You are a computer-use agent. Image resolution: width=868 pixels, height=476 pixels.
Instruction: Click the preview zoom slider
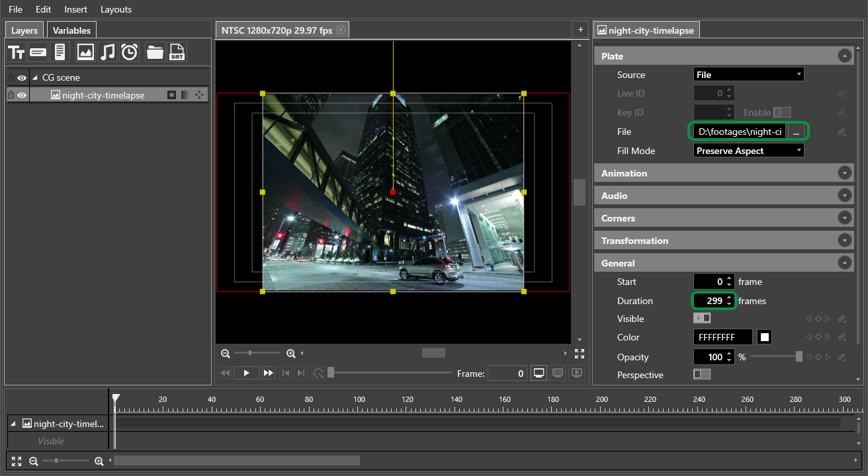point(258,354)
